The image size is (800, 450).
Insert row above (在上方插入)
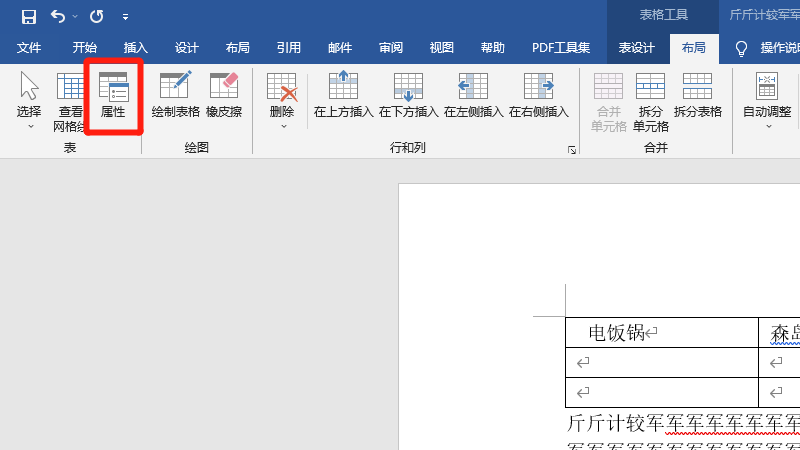pos(343,97)
